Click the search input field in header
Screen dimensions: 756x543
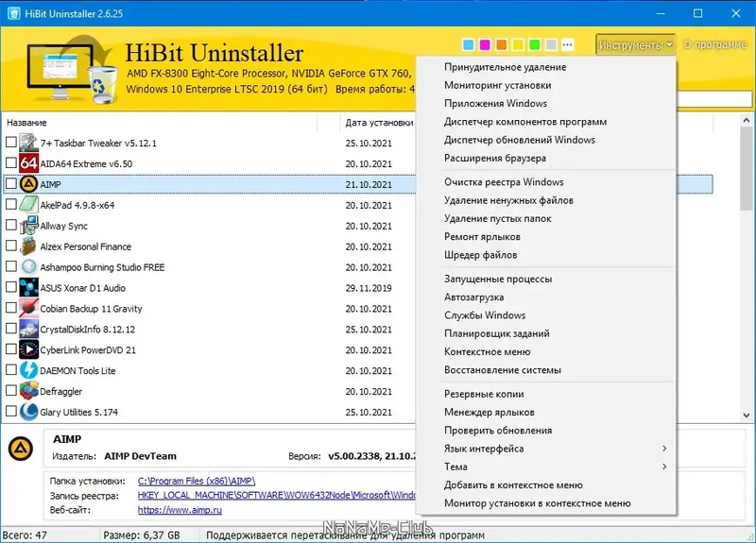pyautogui.click(x=713, y=99)
